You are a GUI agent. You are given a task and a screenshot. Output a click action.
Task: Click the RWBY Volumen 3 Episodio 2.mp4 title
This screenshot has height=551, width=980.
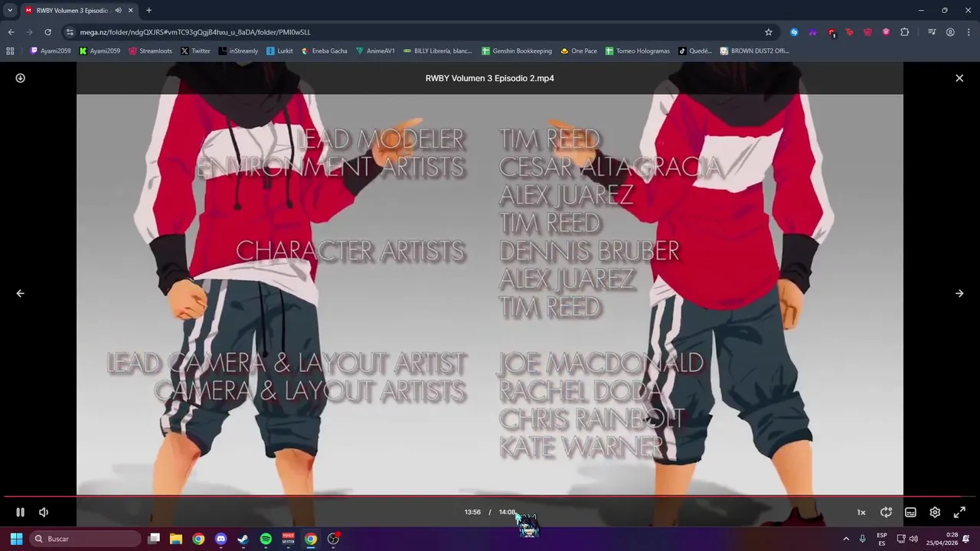click(490, 78)
